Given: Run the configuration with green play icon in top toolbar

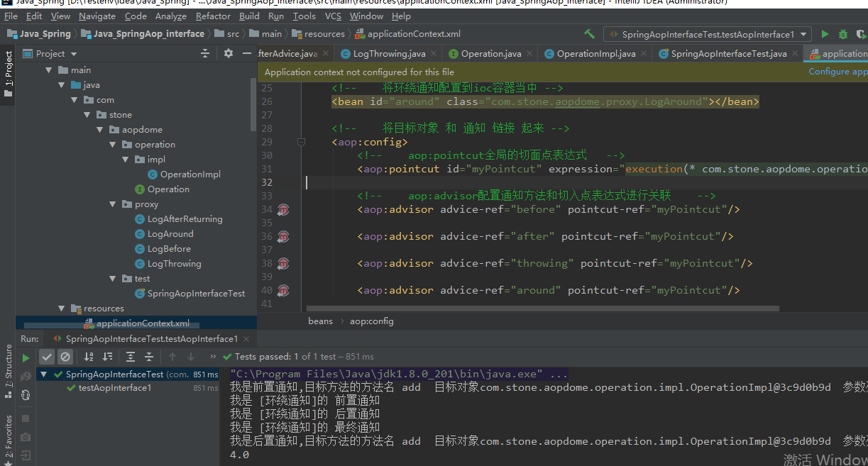Looking at the screenshot, I should (825, 34).
